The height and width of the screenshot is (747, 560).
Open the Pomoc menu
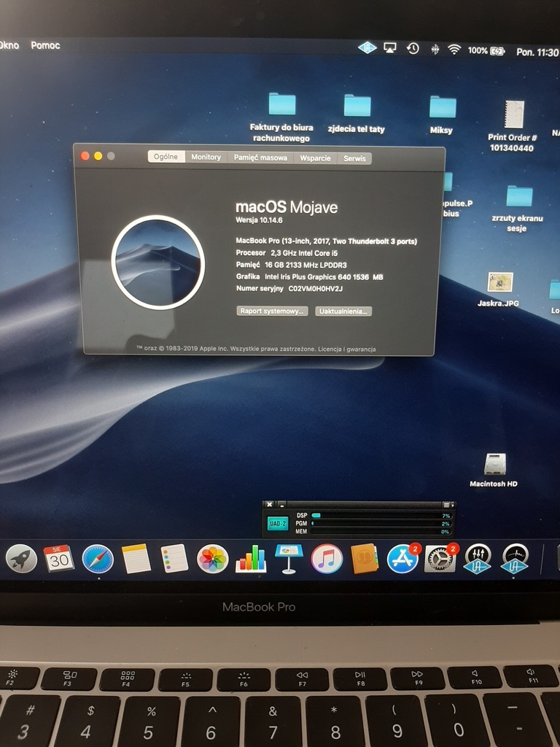pos(45,45)
